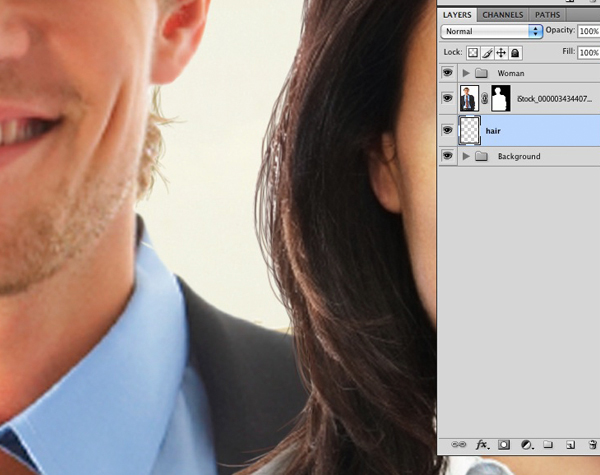Hide the Background group
The height and width of the screenshot is (475, 600).
[447, 157]
